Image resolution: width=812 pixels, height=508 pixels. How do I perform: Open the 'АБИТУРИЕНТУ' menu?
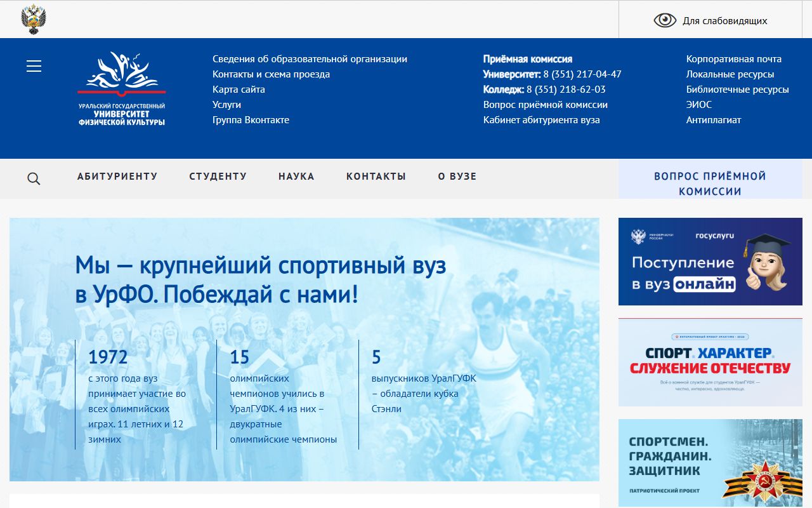pyautogui.click(x=117, y=177)
